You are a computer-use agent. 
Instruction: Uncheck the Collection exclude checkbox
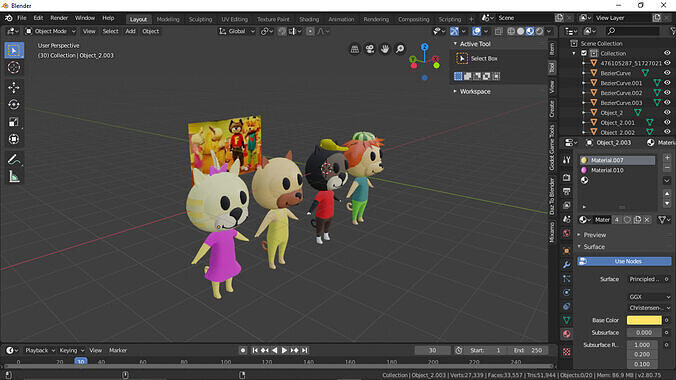click(x=584, y=53)
